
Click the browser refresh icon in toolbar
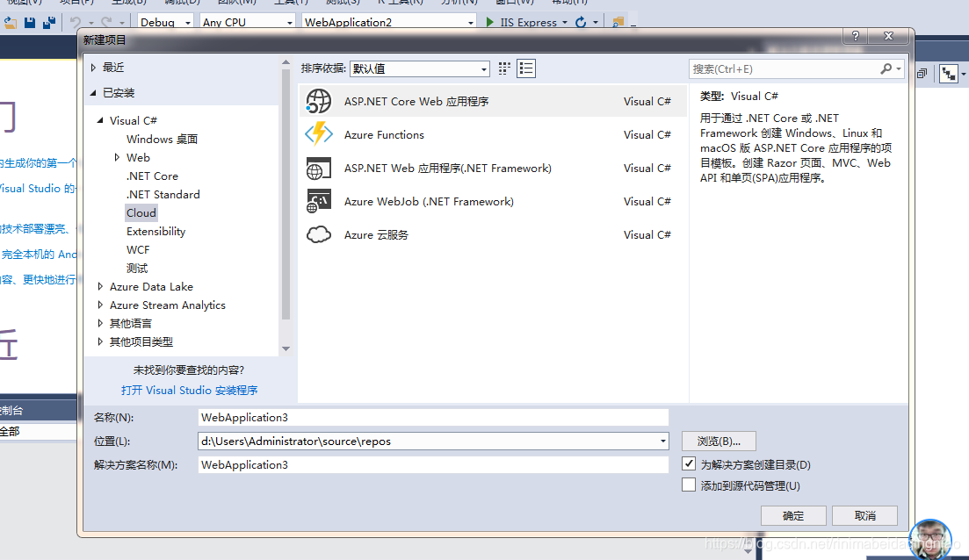581,22
